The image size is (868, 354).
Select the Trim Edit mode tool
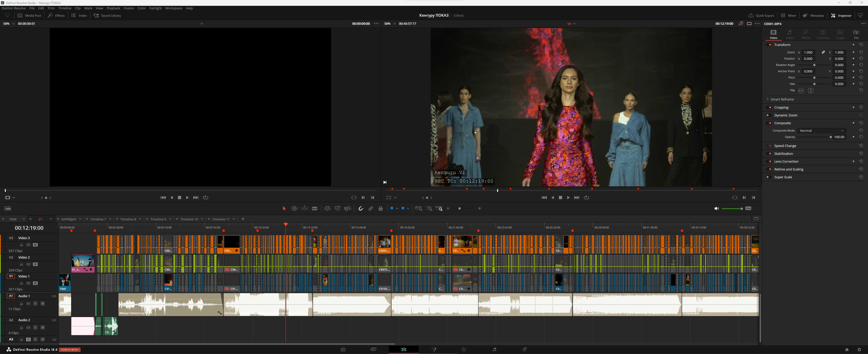tap(294, 209)
